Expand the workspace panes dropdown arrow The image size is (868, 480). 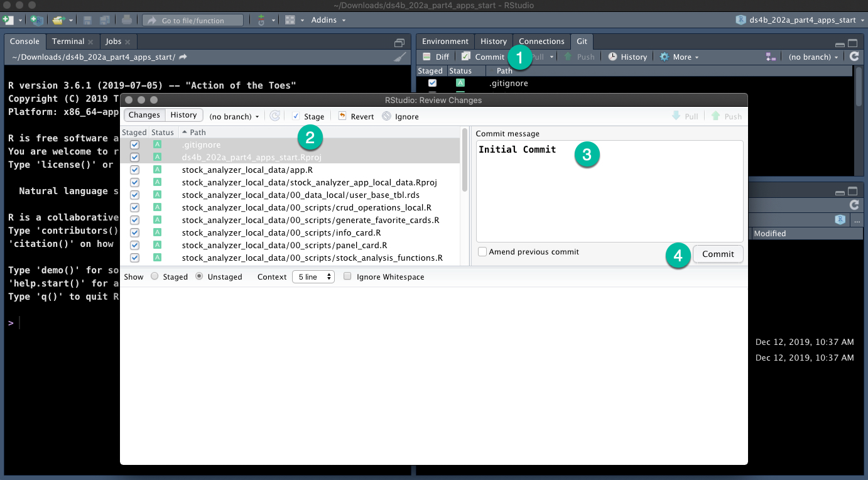coord(302,20)
